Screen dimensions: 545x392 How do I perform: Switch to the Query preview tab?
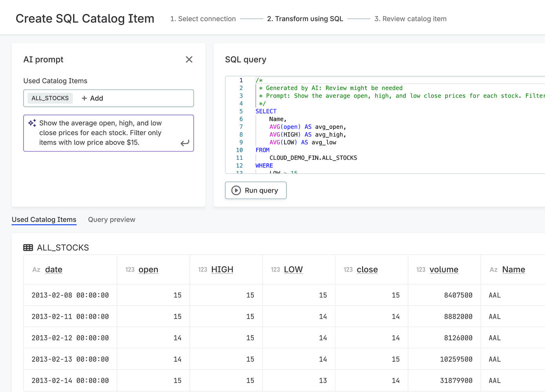click(111, 220)
